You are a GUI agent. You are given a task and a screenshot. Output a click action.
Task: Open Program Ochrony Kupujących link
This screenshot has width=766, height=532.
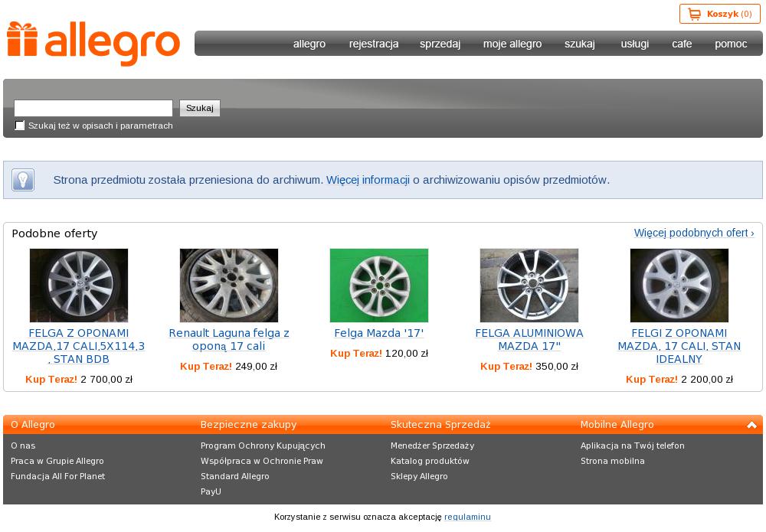click(x=263, y=446)
